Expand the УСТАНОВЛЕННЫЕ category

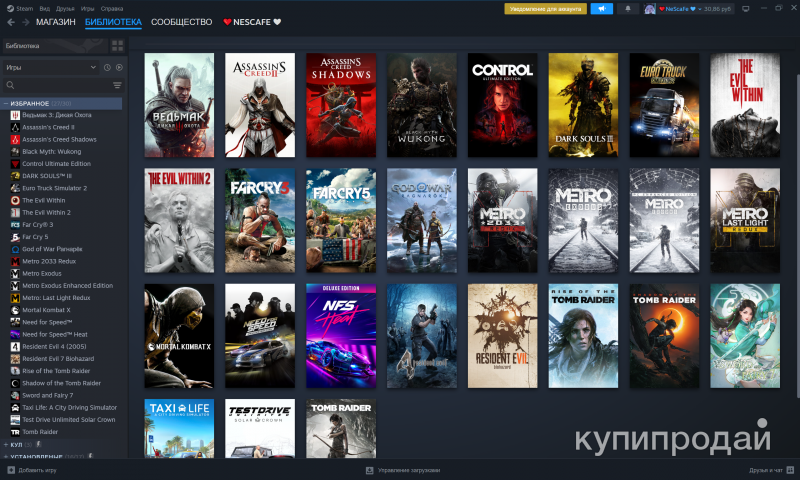(6, 456)
